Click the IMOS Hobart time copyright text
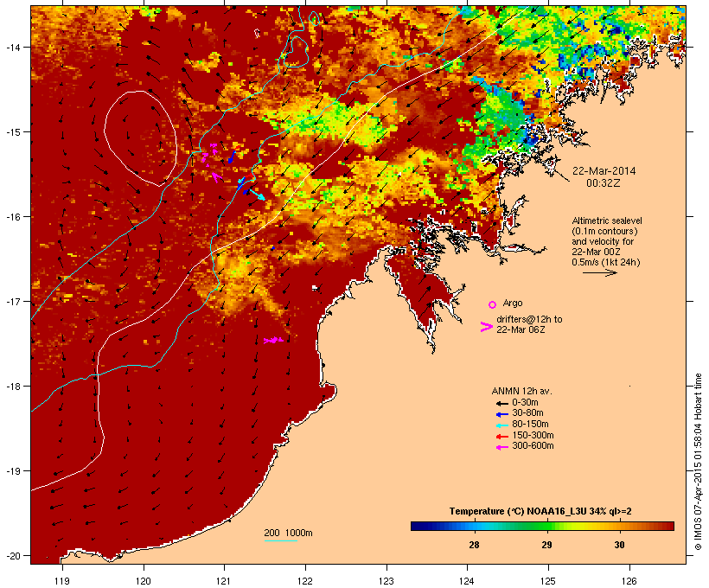 point(698,463)
